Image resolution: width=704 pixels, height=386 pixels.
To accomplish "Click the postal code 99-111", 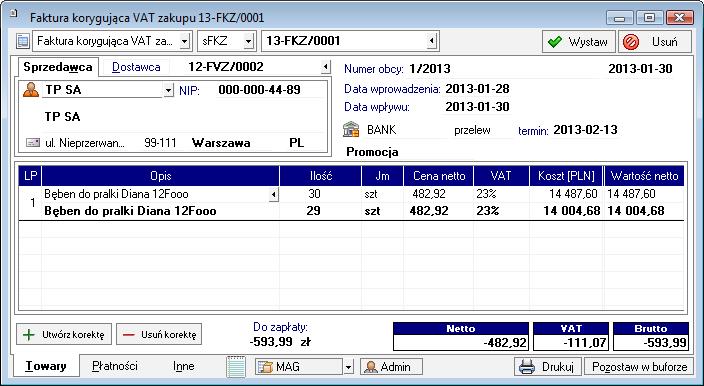I will click(x=160, y=143).
